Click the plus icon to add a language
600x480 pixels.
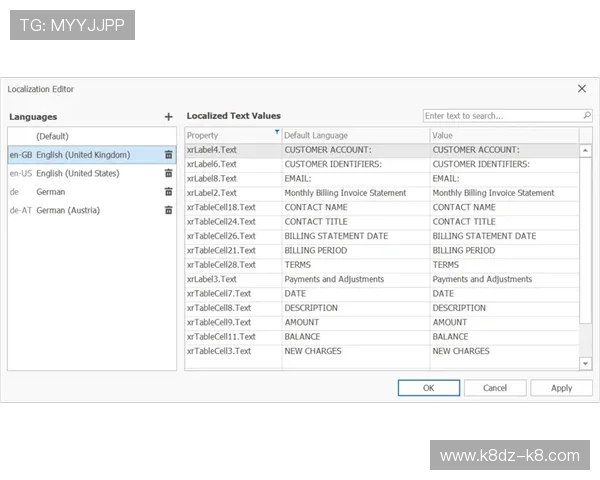point(168,117)
